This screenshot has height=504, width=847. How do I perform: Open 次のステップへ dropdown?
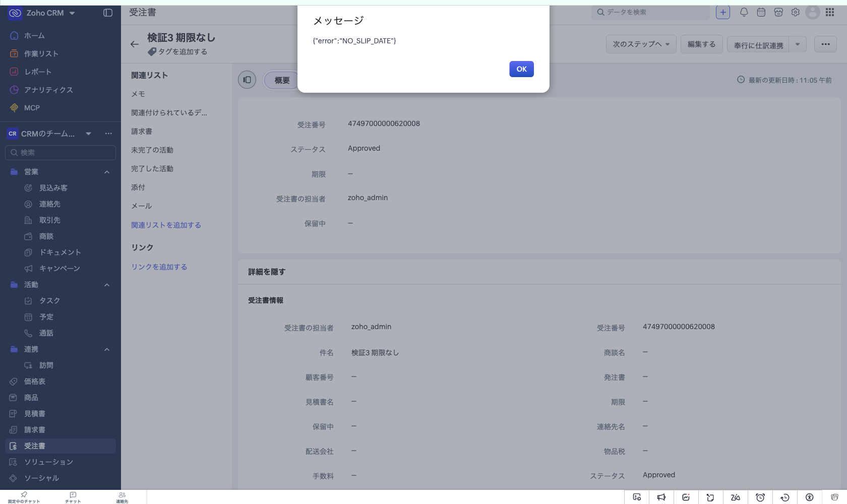pyautogui.click(x=641, y=44)
